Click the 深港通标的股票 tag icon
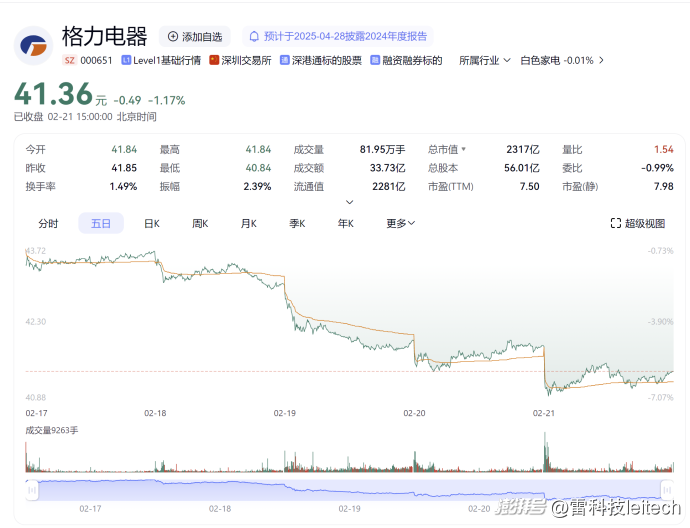Screen dimensions: 690x528 click(x=285, y=60)
